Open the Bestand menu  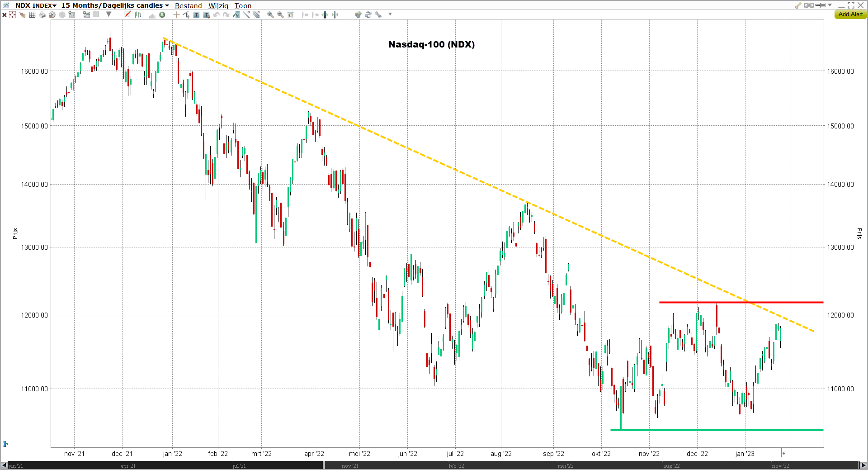coord(188,6)
